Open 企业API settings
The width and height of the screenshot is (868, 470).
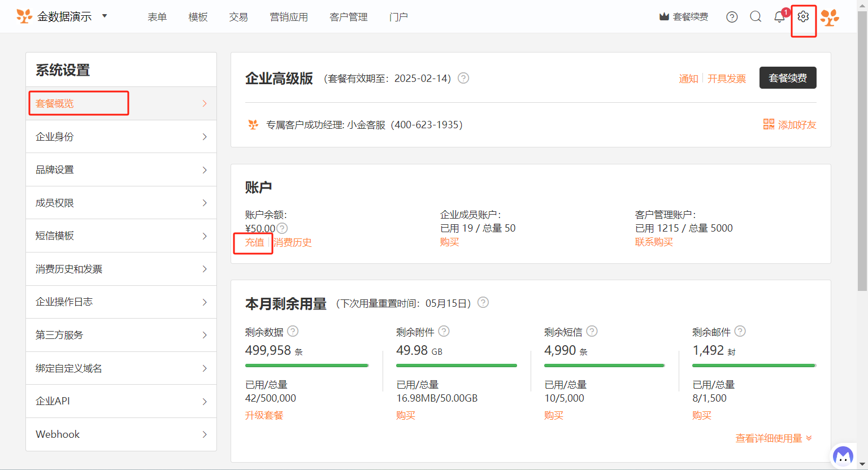(121, 401)
